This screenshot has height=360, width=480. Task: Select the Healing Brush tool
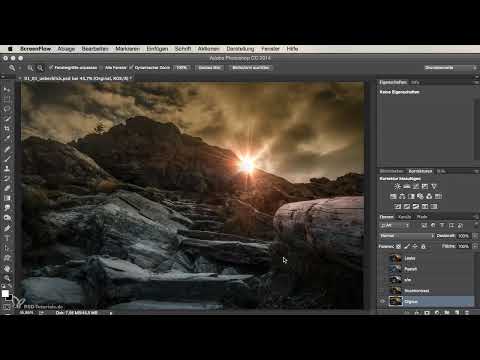coord(7,149)
